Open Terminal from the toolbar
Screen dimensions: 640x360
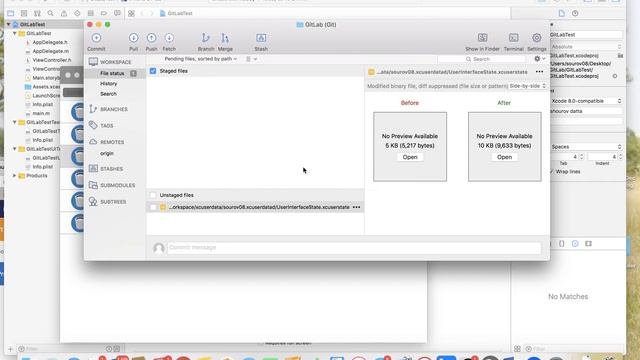513,38
